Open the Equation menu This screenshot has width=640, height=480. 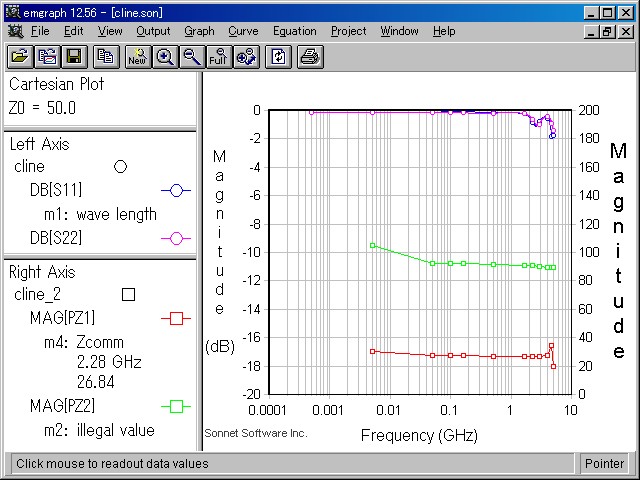(295, 31)
